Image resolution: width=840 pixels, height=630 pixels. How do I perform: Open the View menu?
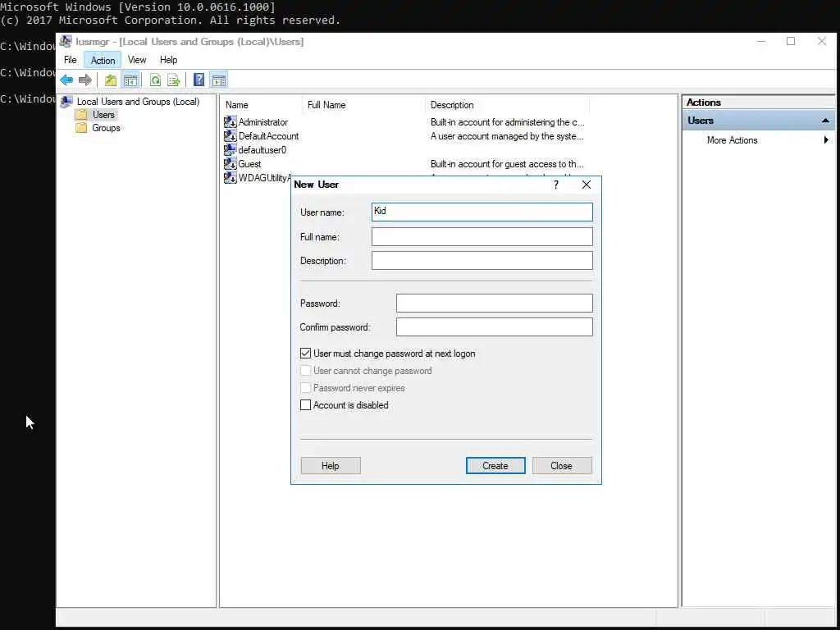(137, 60)
